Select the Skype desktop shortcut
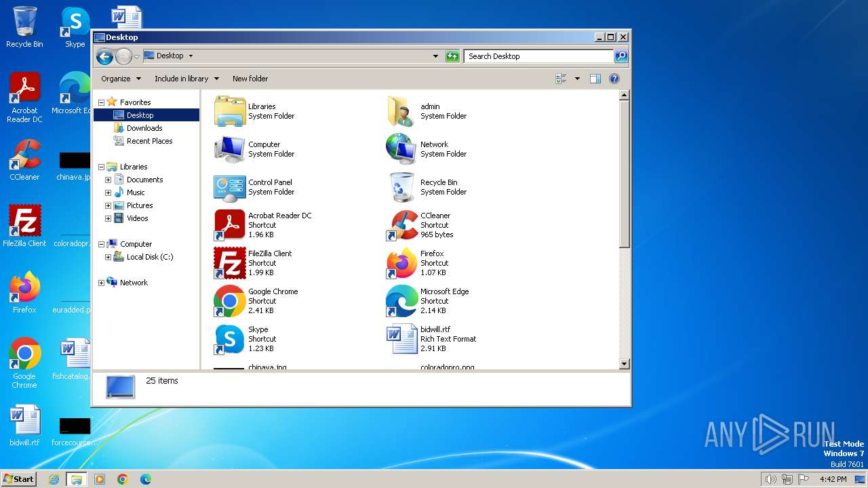 75,27
